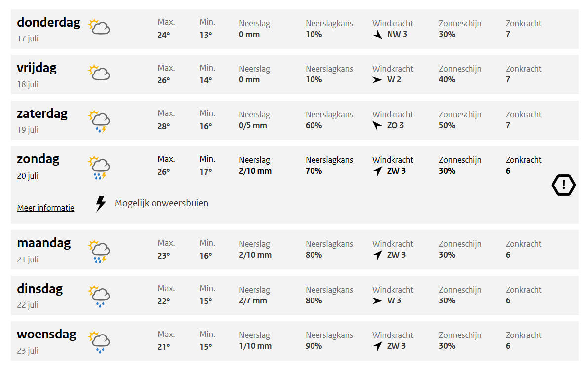Click the Mogelijk onweersbuien warning text
This screenshot has height=372, width=588.
tap(161, 203)
